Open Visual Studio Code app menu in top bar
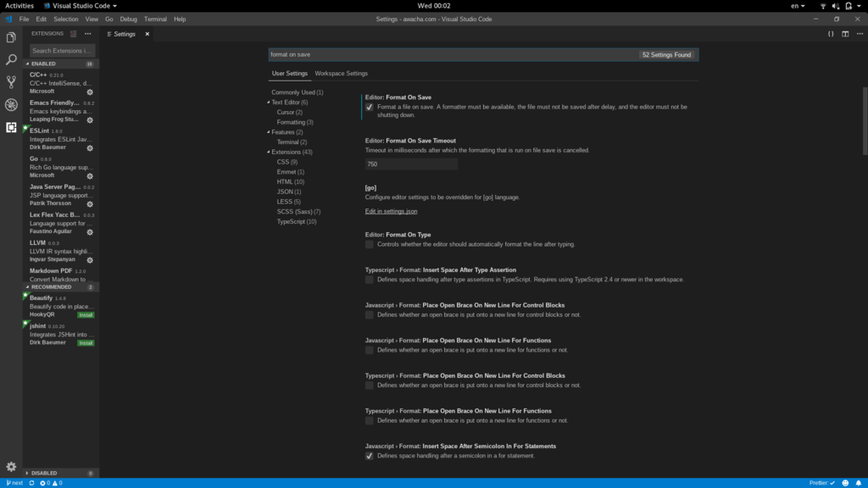 tap(81, 6)
